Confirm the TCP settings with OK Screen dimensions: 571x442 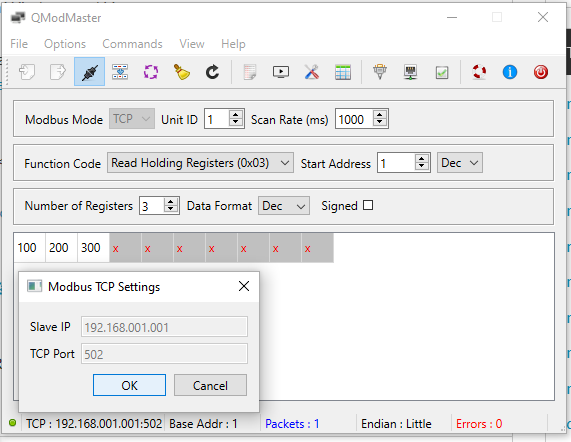coord(129,385)
